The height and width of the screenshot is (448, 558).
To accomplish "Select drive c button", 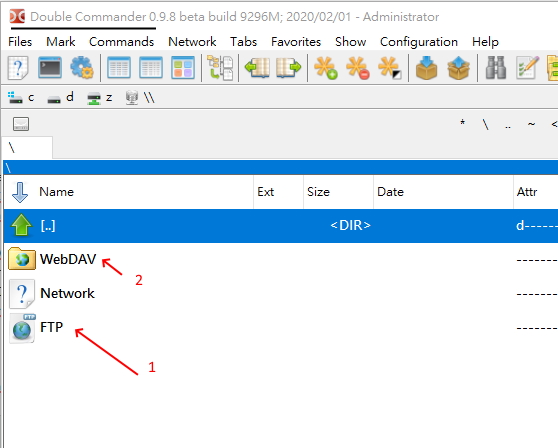I will [x=21, y=97].
